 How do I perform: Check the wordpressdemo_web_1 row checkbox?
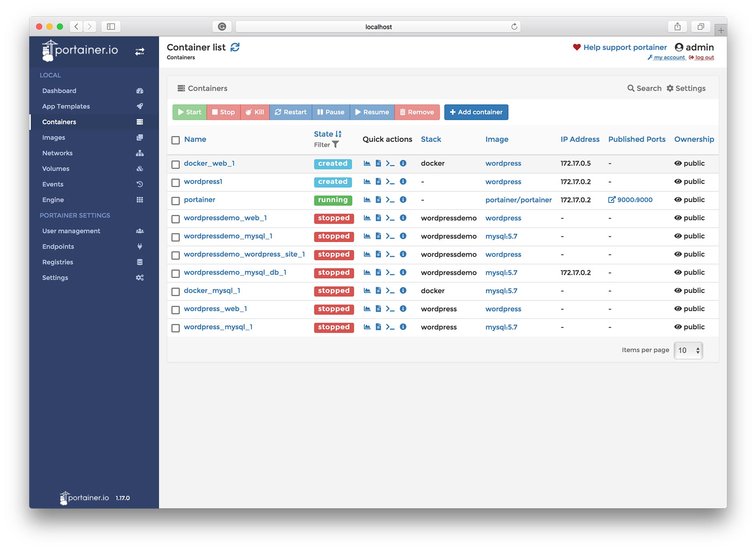[176, 219]
